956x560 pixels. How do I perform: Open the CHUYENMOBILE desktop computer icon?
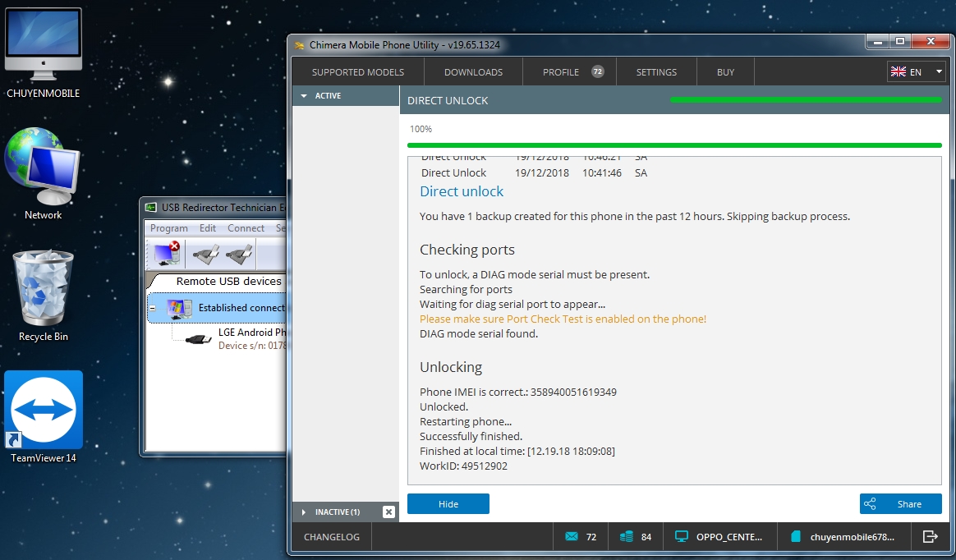click(44, 53)
